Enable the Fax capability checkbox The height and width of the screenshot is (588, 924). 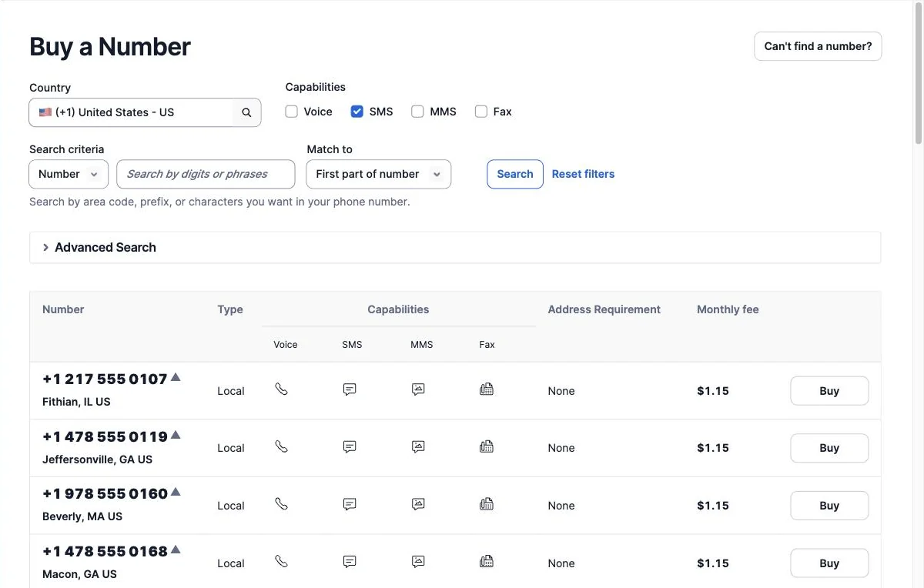[481, 112]
